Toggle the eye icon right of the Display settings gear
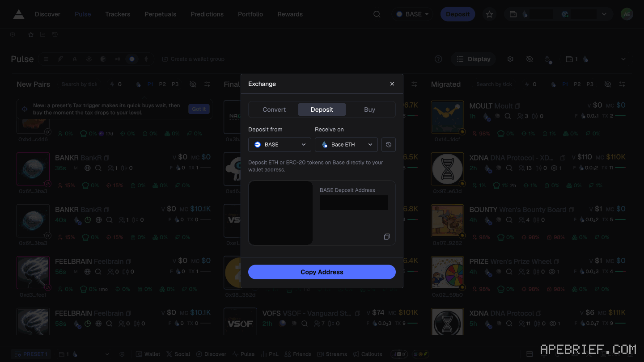644x362 pixels. point(530,59)
